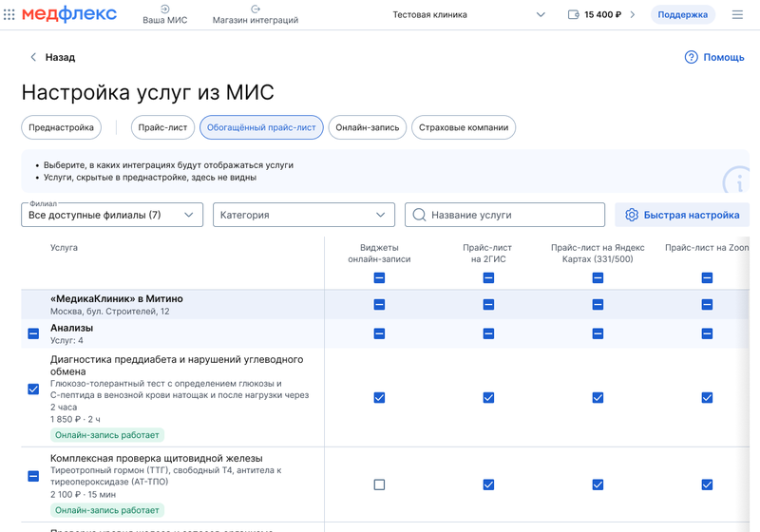Select Обогащённый прайс-лист tab
This screenshot has width=760, height=532.
click(261, 127)
